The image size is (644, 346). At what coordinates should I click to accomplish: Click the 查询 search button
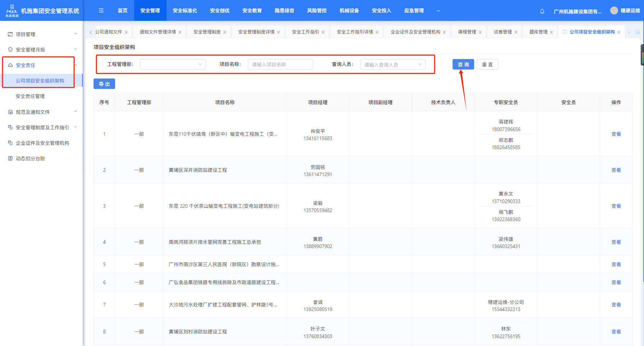[463, 64]
